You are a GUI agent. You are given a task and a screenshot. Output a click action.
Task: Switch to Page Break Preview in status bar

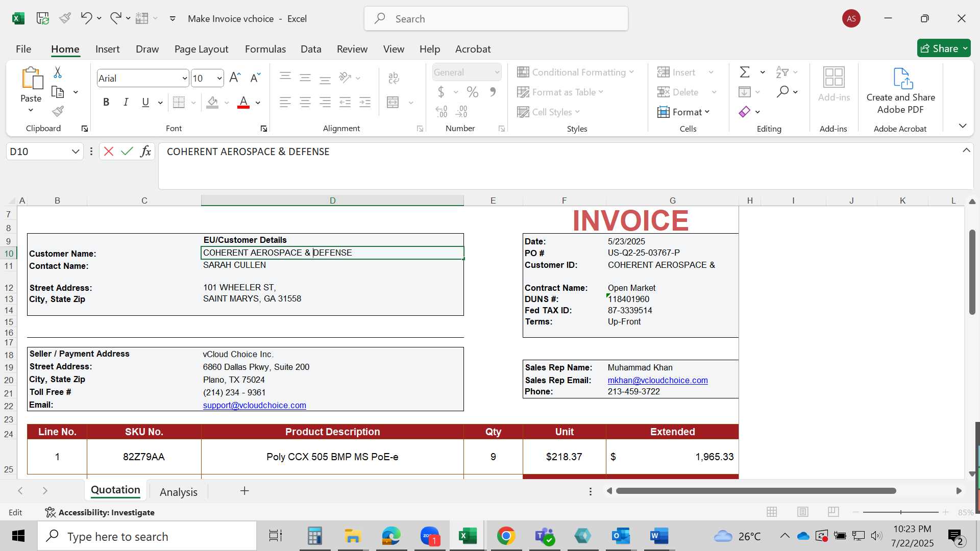point(834,512)
